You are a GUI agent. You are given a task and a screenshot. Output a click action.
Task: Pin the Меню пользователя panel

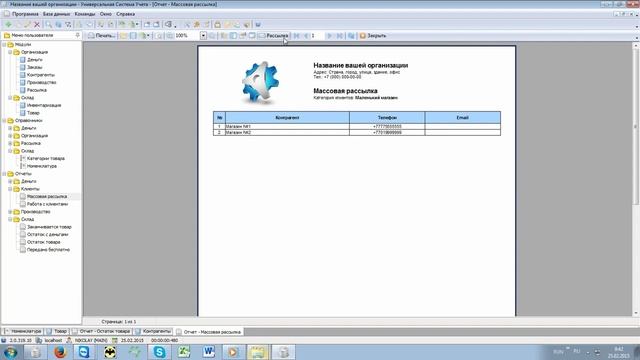click(78, 36)
